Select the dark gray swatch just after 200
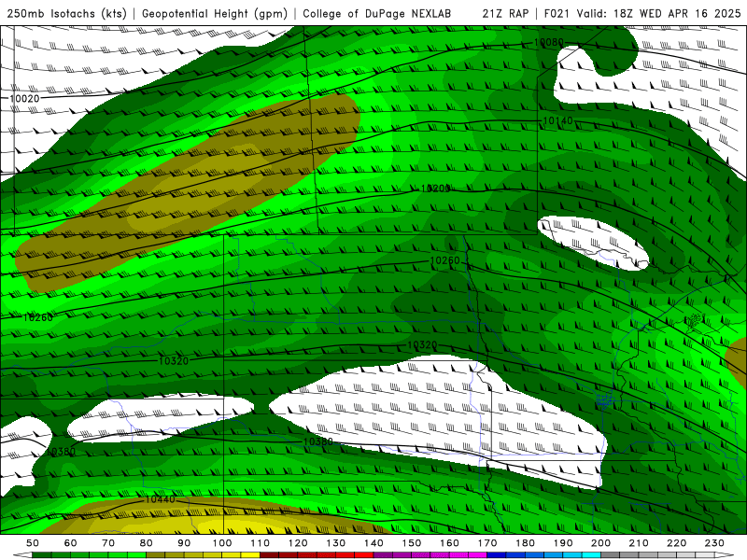The width and height of the screenshot is (747, 560). click(x=611, y=554)
